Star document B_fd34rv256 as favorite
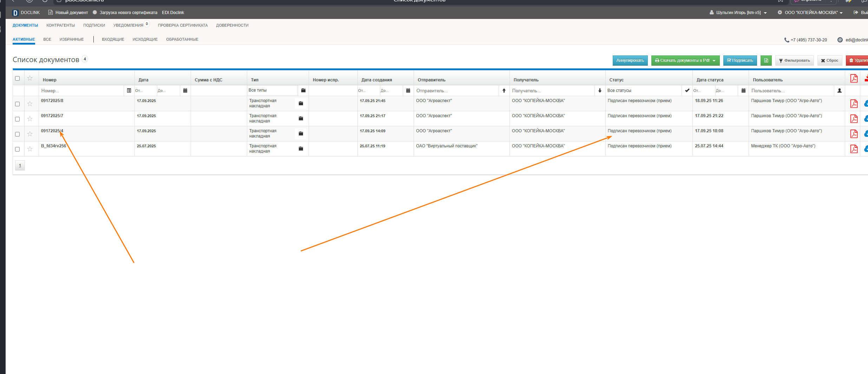The height and width of the screenshot is (374, 868). tap(30, 149)
